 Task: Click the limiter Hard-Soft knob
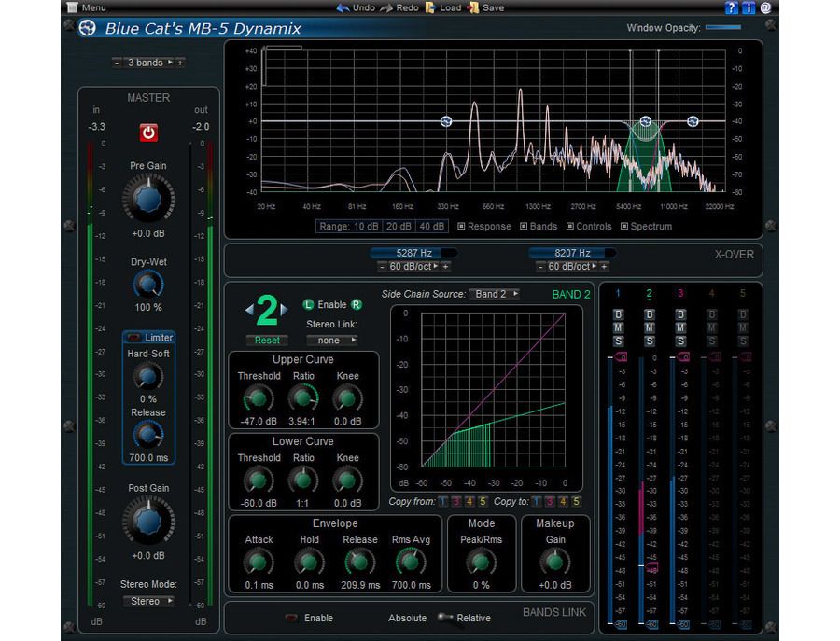pos(147,376)
